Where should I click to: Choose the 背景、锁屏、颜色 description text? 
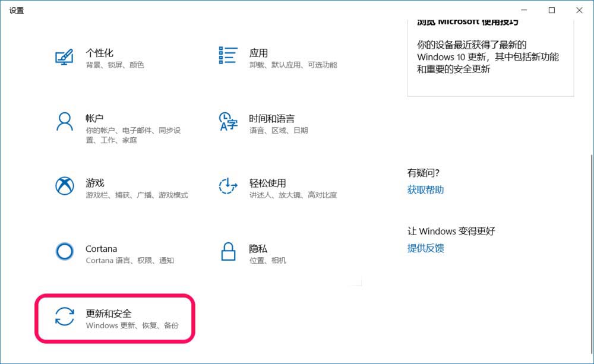tap(115, 65)
